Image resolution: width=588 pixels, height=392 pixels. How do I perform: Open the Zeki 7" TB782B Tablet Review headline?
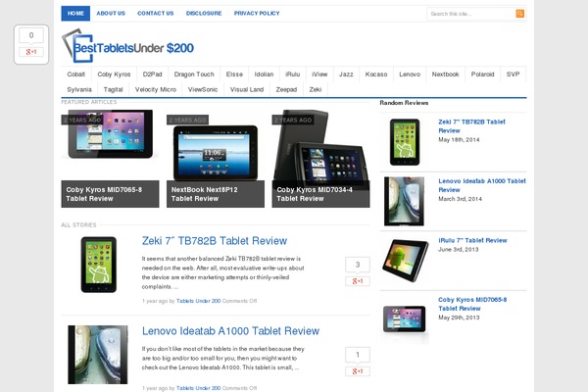[214, 241]
